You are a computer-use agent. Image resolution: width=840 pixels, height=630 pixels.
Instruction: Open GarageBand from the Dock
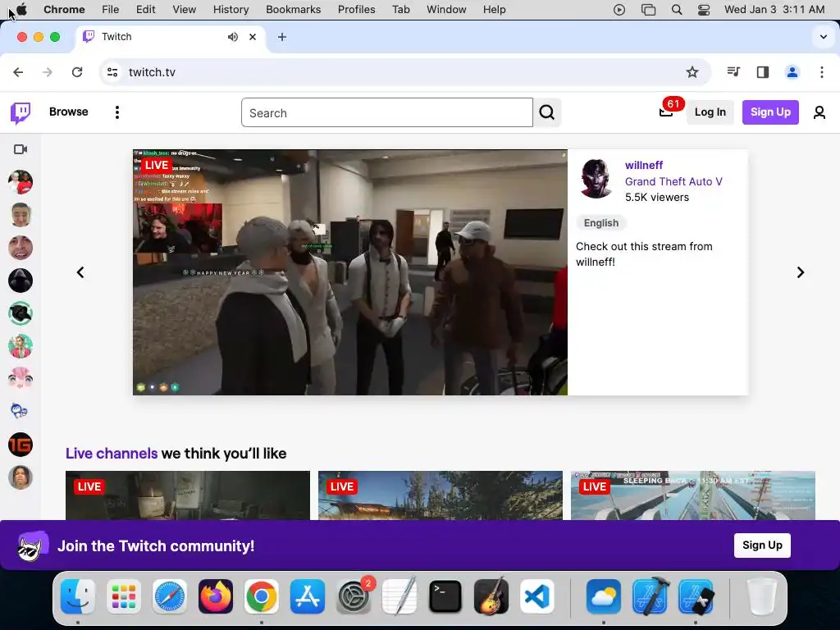tap(491, 596)
